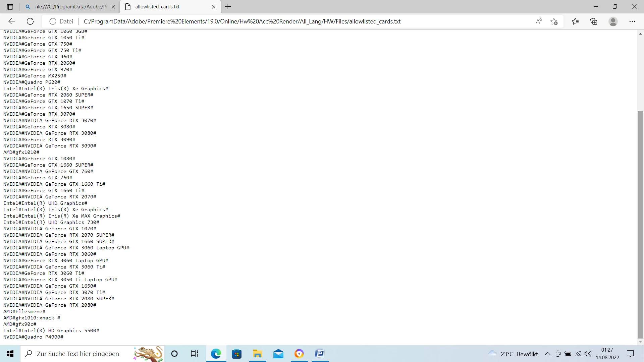
Task: Open the Read aloud icon
Action: point(539,21)
